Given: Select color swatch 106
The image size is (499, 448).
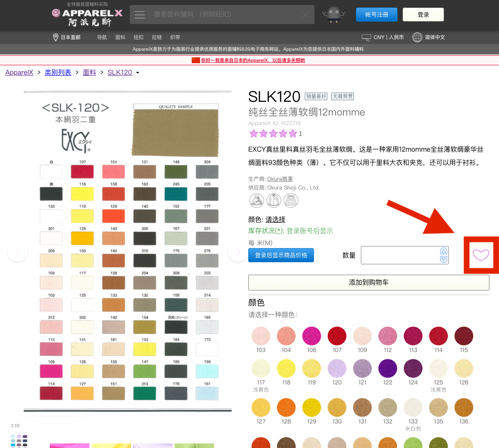Looking at the screenshot, I should (x=311, y=336).
